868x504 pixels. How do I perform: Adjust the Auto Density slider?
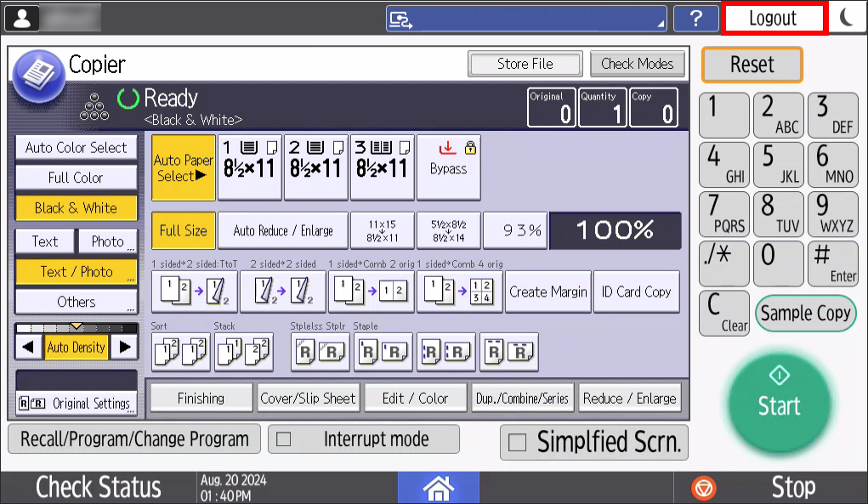76,347
